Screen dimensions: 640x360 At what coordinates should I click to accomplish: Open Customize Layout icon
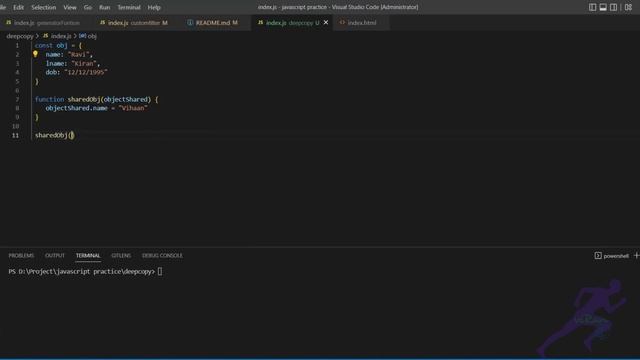[x=629, y=7]
